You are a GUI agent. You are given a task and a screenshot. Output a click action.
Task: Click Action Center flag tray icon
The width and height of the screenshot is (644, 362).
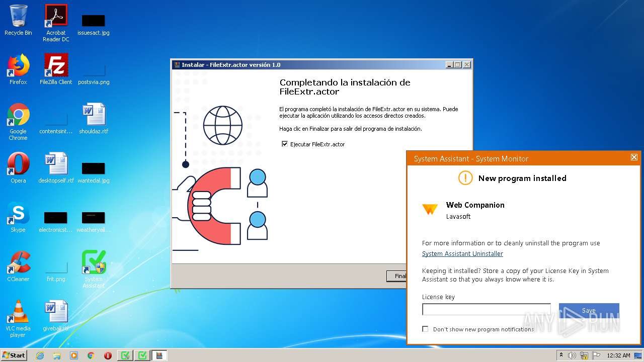[597, 355]
